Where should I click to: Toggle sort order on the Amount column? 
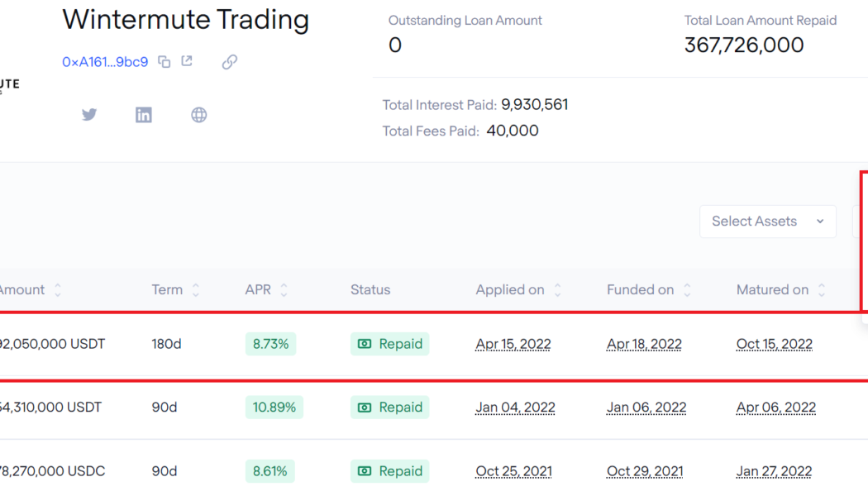[56, 289]
